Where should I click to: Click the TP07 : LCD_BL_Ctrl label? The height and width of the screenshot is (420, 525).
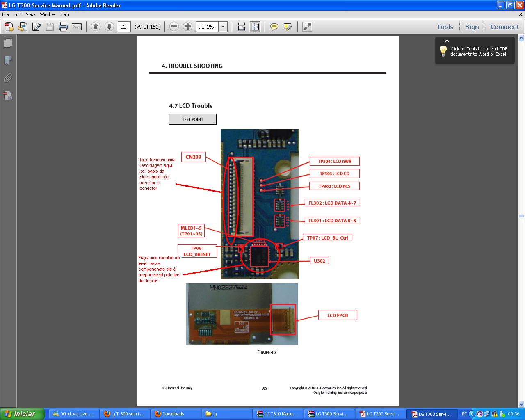point(327,237)
